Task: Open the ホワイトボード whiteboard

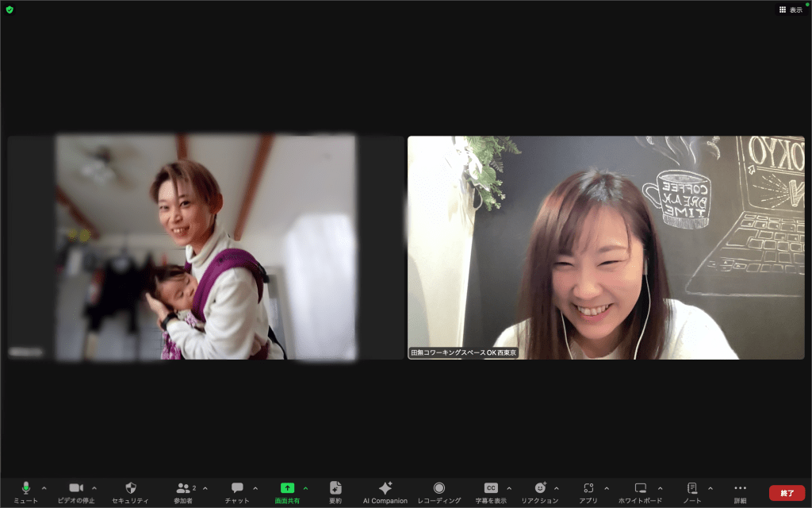Action: point(641,488)
